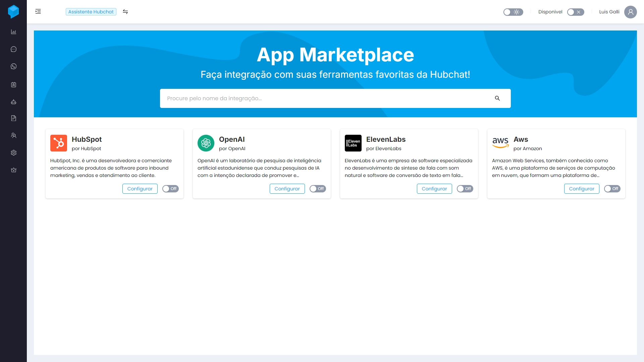This screenshot has height=362, width=644.
Task: Toggle the Disponível availability switch
Action: click(x=576, y=12)
